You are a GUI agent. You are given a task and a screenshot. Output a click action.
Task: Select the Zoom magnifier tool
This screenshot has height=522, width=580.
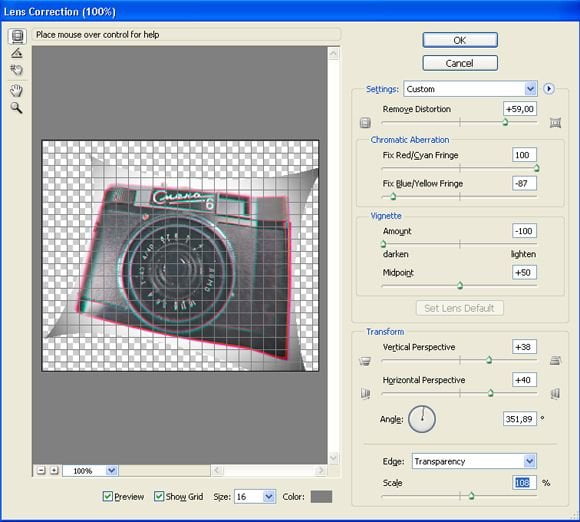17,108
